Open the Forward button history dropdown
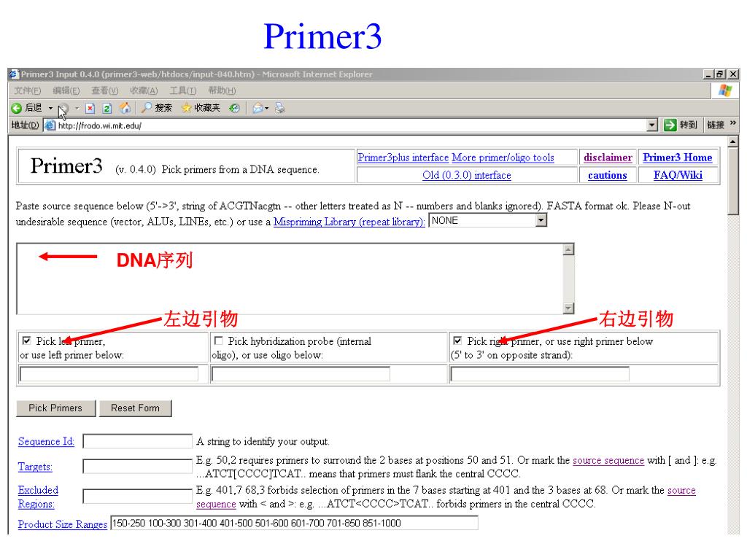Screen dimensions: 747x560 click(x=77, y=109)
